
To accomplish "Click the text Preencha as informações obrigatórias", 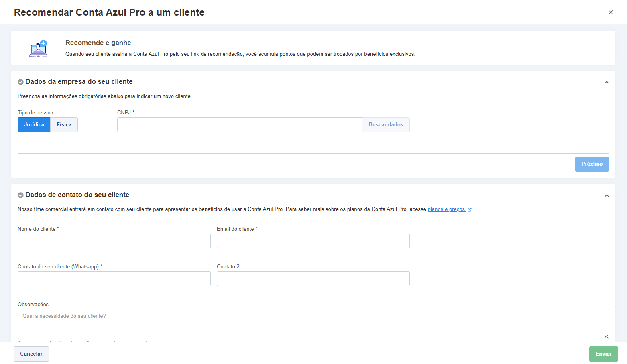I will [x=105, y=96].
